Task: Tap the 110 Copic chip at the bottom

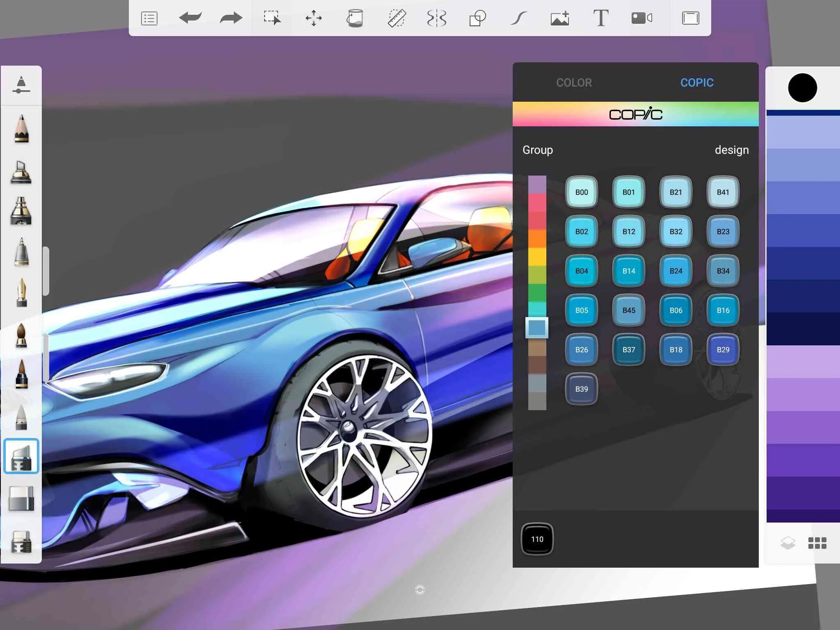Action: (537, 539)
